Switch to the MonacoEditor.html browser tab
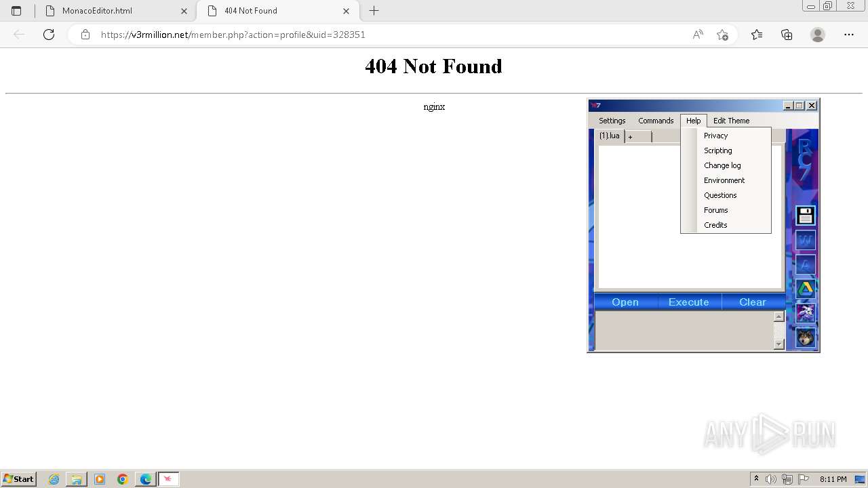Viewport: 868px width, 488px height. click(115, 11)
